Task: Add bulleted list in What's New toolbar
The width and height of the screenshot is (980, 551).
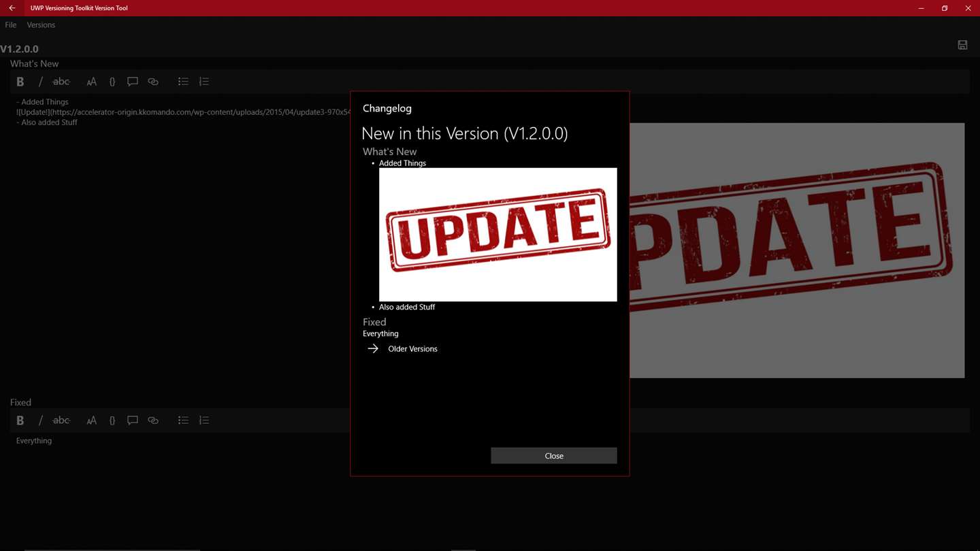Action: (183, 82)
